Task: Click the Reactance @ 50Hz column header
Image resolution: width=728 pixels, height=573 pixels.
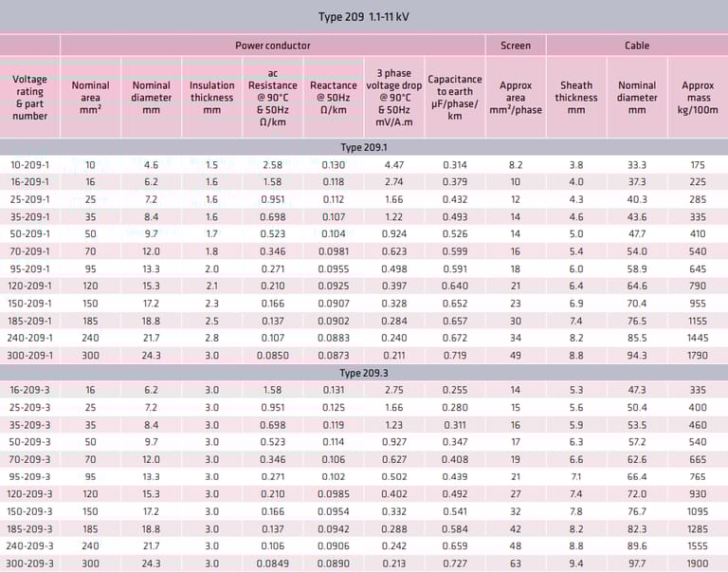Action: [x=333, y=98]
